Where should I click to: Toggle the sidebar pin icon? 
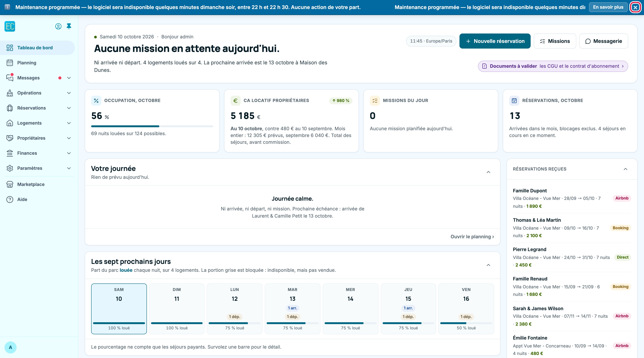point(69,26)
